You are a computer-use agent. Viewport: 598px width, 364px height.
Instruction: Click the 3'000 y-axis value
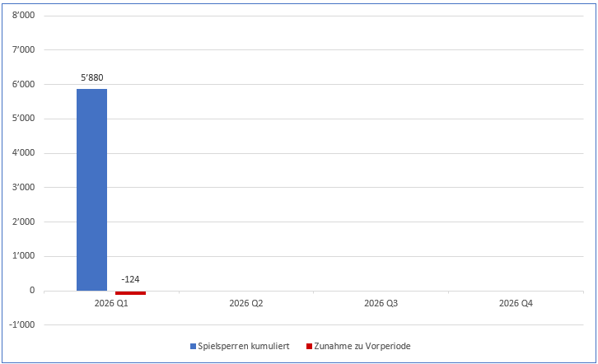point(23,187)
